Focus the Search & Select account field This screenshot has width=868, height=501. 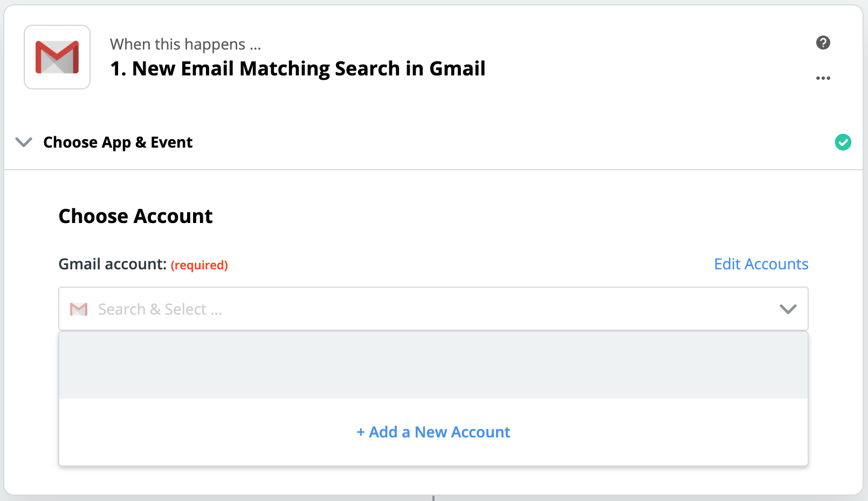[433, 309]
